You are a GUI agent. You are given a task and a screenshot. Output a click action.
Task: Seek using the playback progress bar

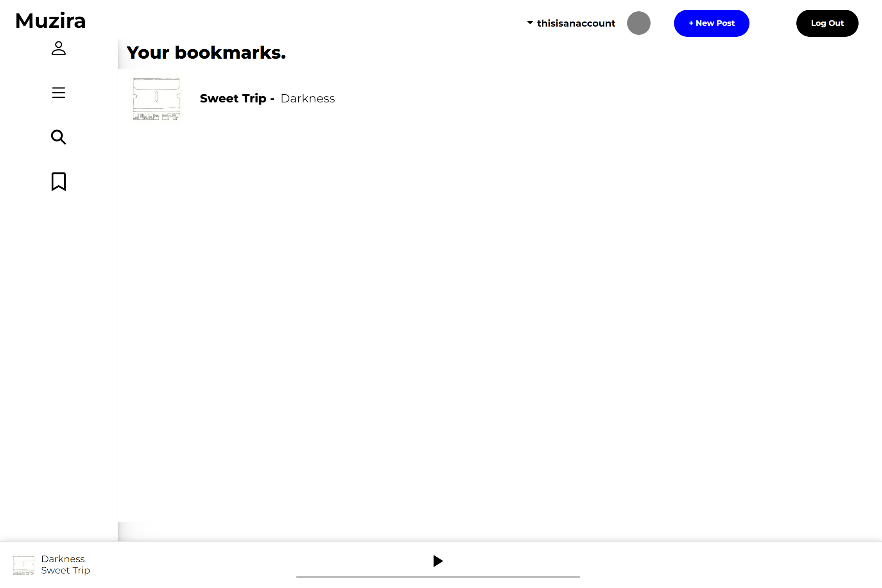coord(438,577)
